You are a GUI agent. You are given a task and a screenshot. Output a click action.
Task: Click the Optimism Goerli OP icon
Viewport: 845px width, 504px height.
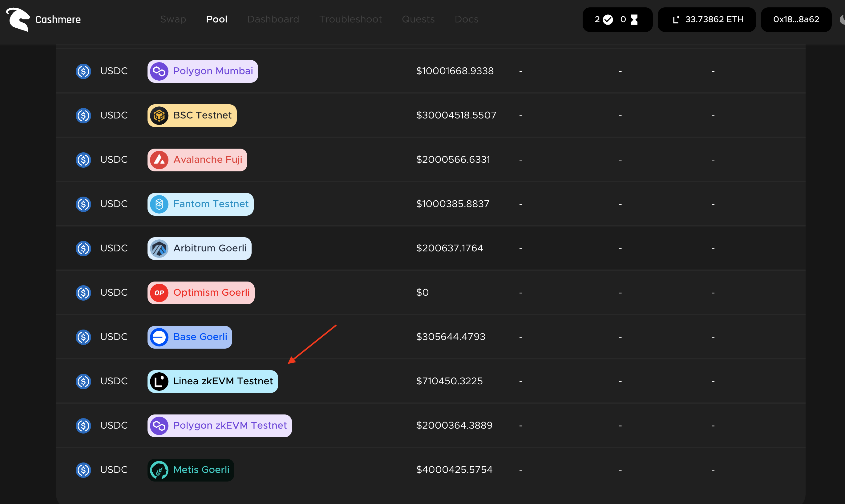point(159,293)
